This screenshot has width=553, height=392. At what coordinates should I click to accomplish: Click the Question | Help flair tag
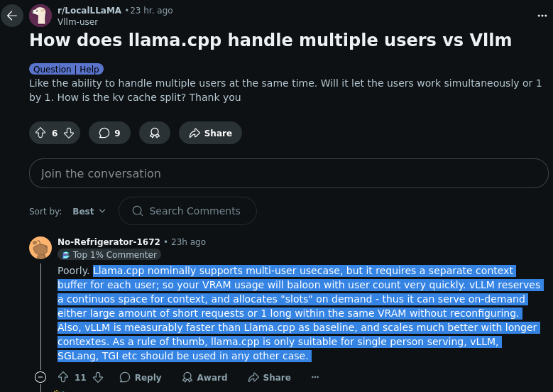click(x=66, y=69)
